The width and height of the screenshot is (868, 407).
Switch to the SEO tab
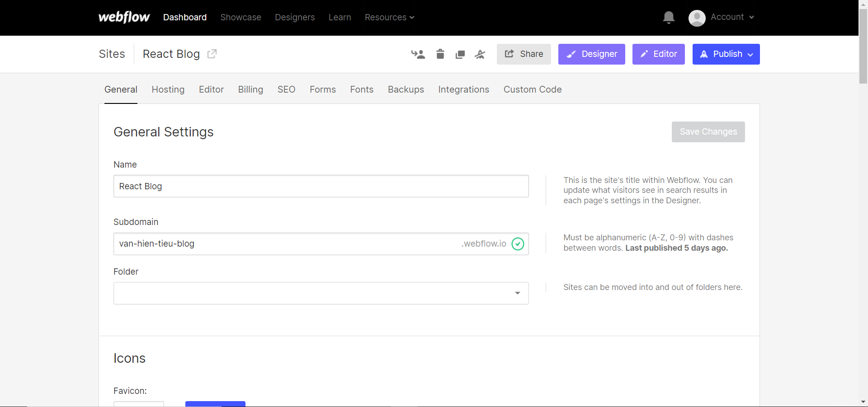coord(287,89)
